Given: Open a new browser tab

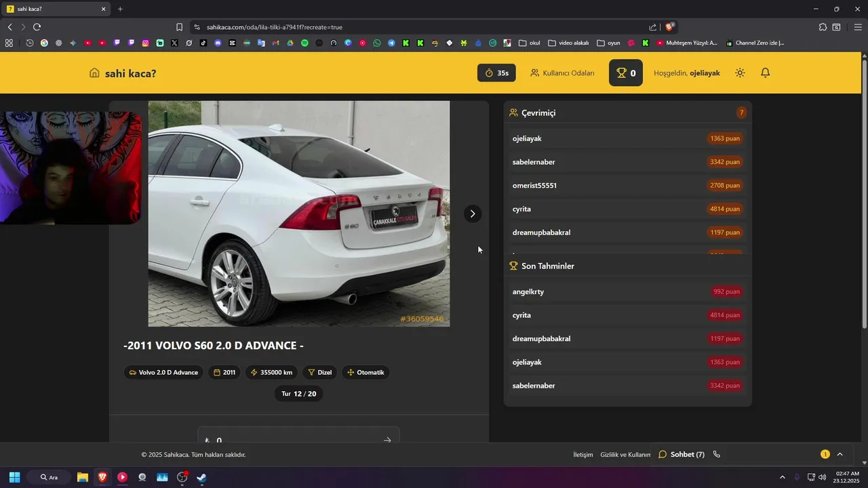Looking at the screenshot, I should (120, 9).
